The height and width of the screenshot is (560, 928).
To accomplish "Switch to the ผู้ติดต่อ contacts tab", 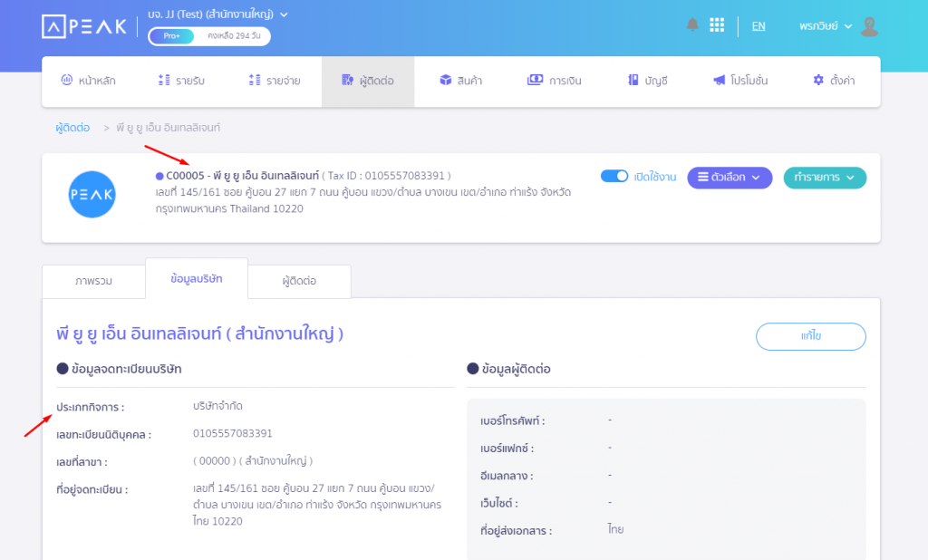I will pos(299,281).
